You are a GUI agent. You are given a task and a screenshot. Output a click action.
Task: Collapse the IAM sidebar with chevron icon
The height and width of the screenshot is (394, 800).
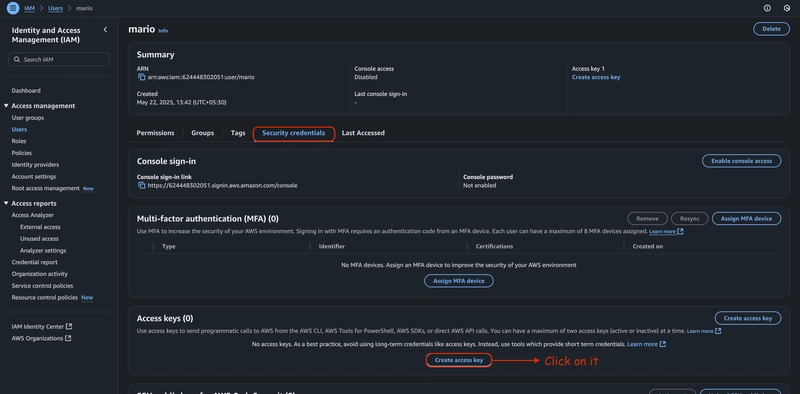(105, 30)
